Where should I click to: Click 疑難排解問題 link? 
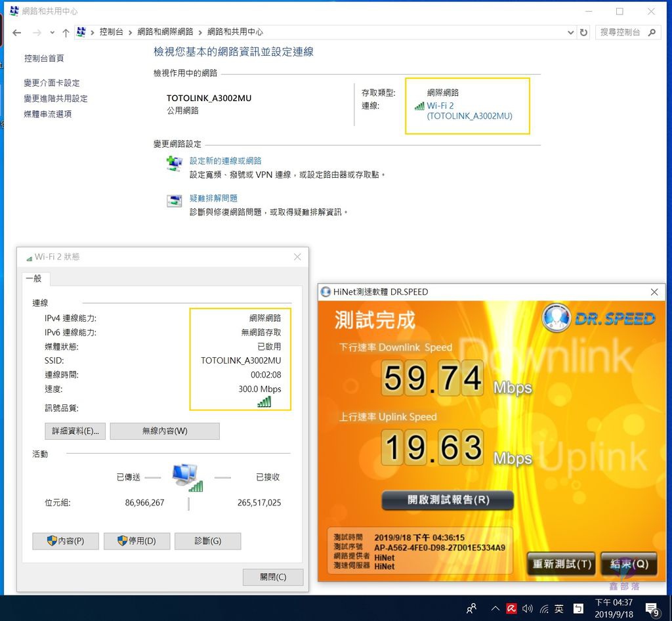(213, 198)
